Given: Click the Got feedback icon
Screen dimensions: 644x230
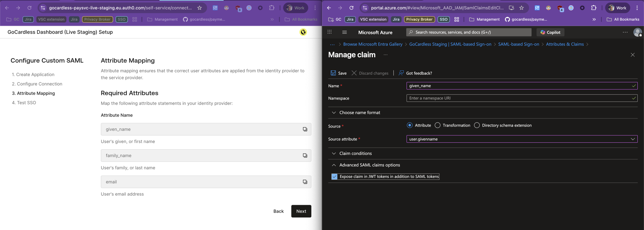Looking at the screenshot, I should tap(401, 73).
